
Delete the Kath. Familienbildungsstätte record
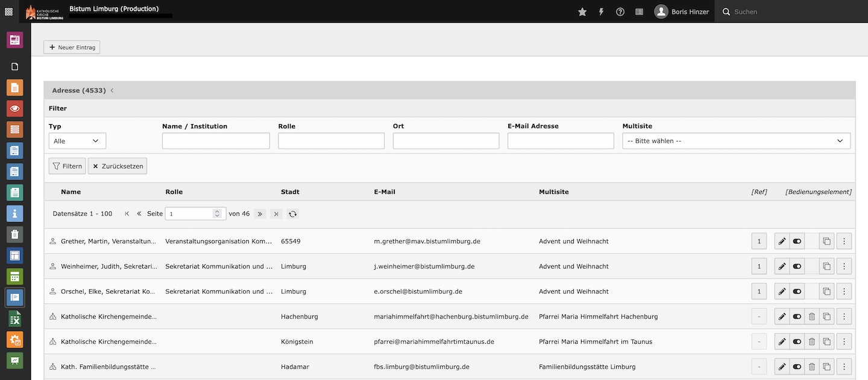coord(811,366)
